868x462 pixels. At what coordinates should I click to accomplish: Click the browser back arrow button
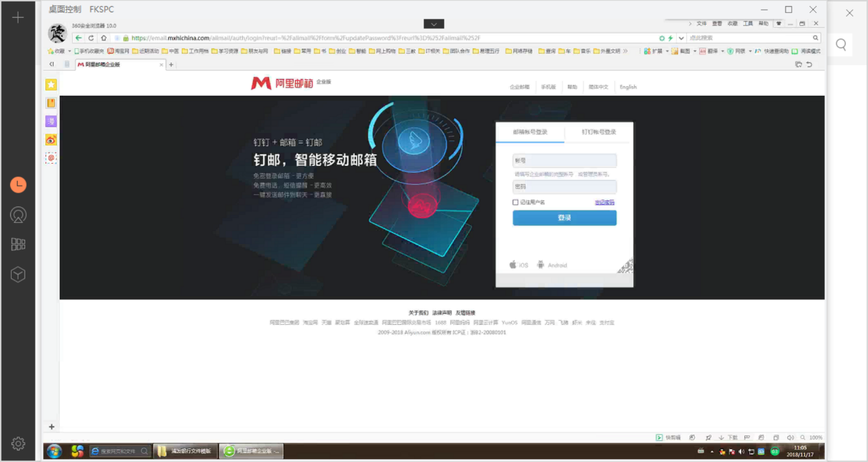point(79,38)
